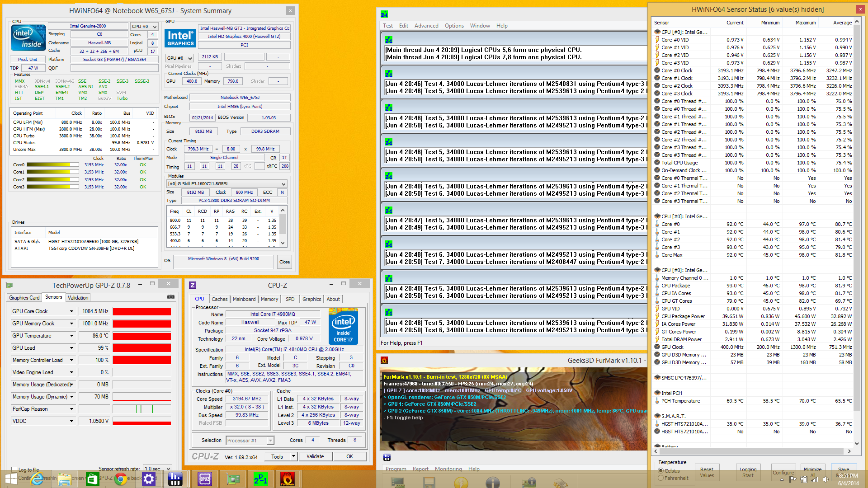Screen dimensions: 868x488
Task: Open Internet Explorer from the taskbar
Action: pyautogui.click(x=37, y=479)
